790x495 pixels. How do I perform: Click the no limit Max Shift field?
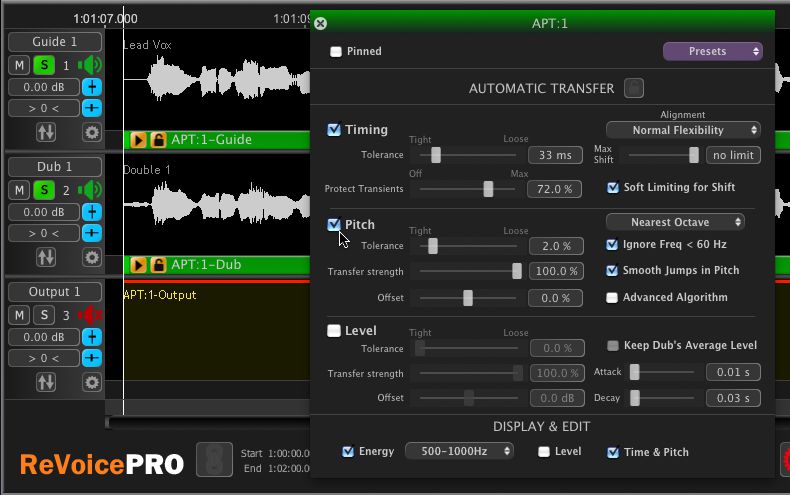(x=734, y=155)
